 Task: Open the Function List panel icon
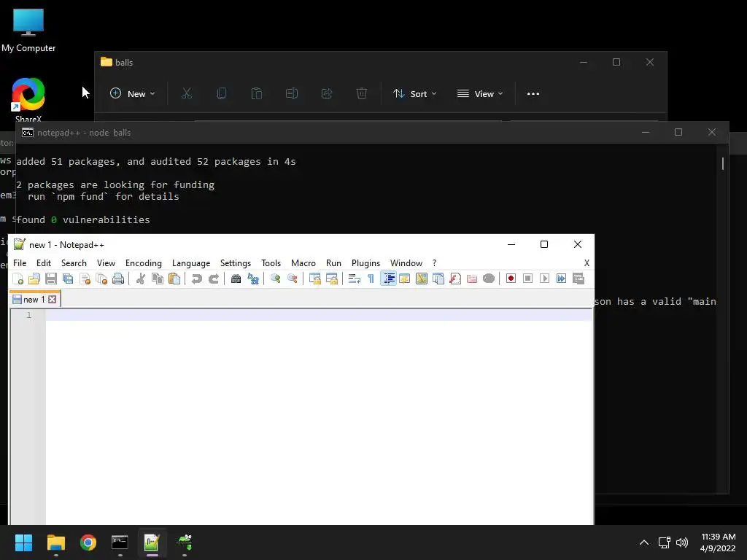[x=455, y=279]
